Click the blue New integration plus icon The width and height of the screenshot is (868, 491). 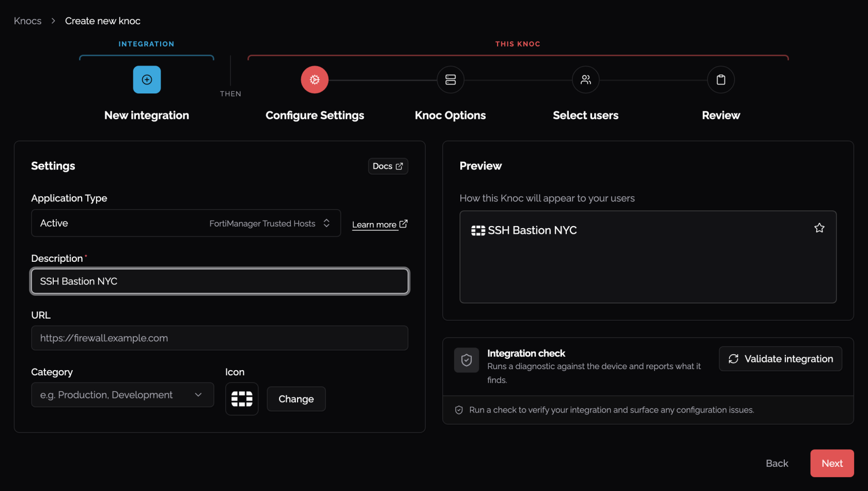[147, 80]
